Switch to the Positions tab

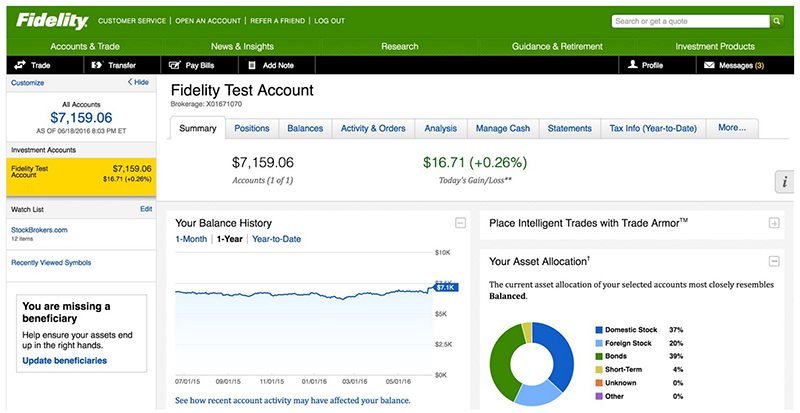[252, 129]
